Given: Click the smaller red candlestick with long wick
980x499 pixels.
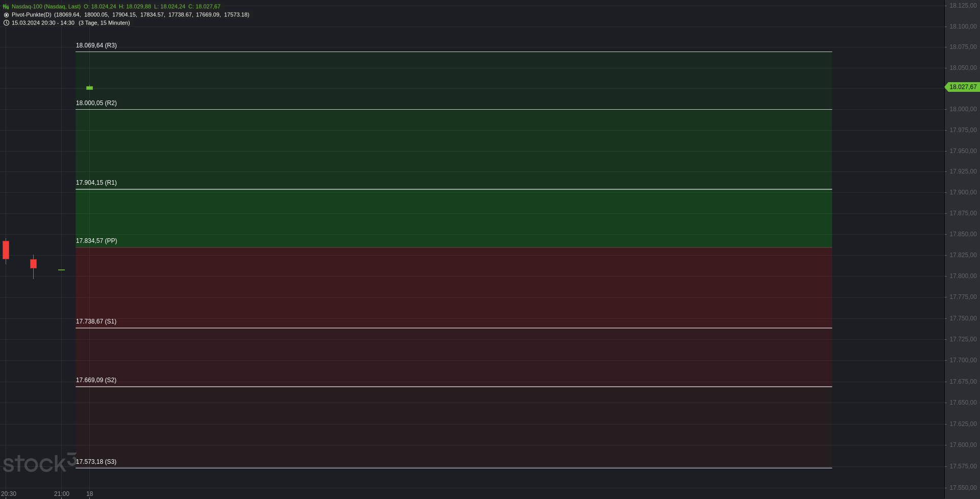Looking at the screenshot, I should coord(34,264).
